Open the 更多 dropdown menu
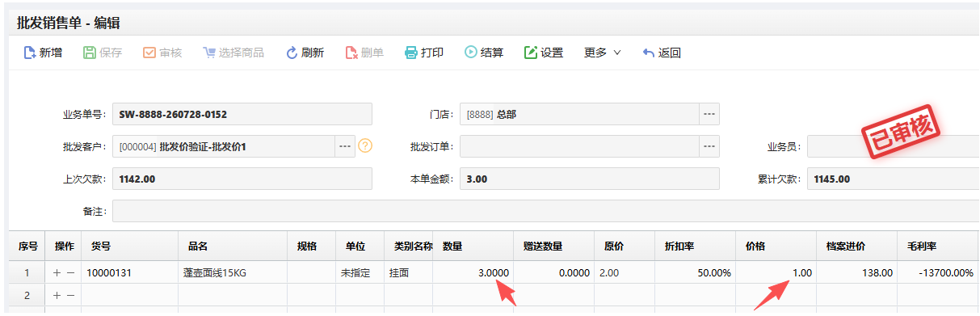 [x=603, y=53]
